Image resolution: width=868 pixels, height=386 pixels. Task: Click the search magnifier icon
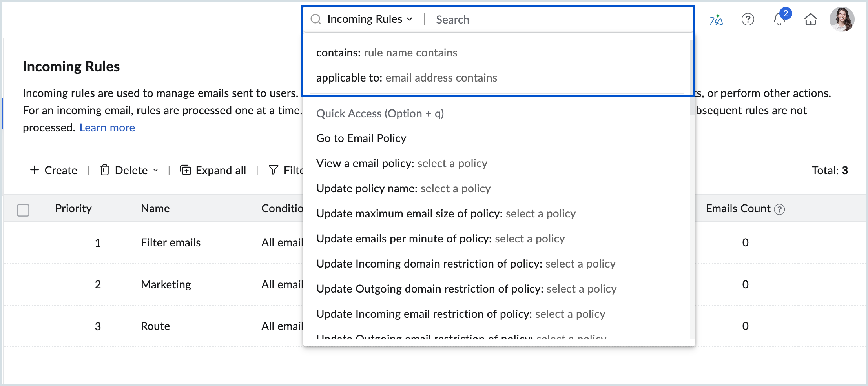coord(316,19)
